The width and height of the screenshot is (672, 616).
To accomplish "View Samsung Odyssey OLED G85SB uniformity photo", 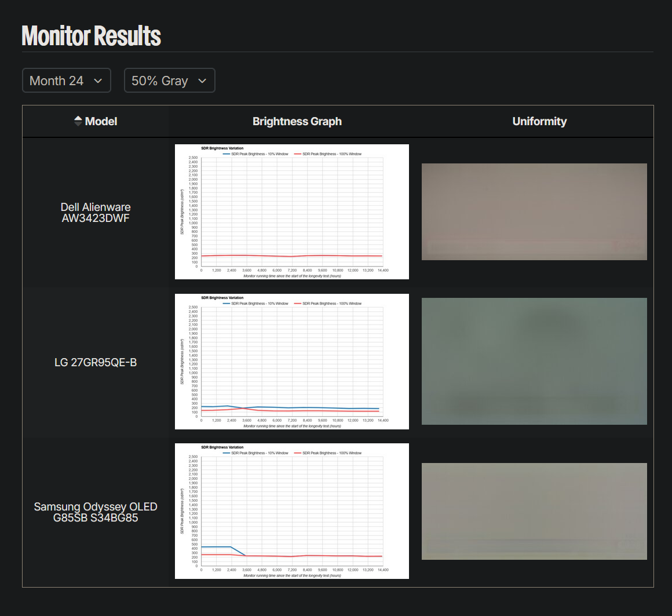I will [x=534, y=512].
